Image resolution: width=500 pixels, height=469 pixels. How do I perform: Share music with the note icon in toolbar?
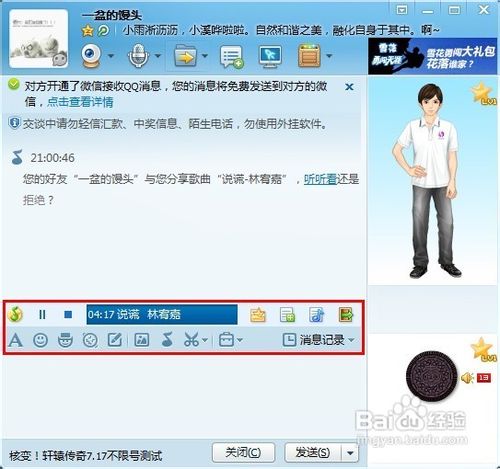point(167,340)
